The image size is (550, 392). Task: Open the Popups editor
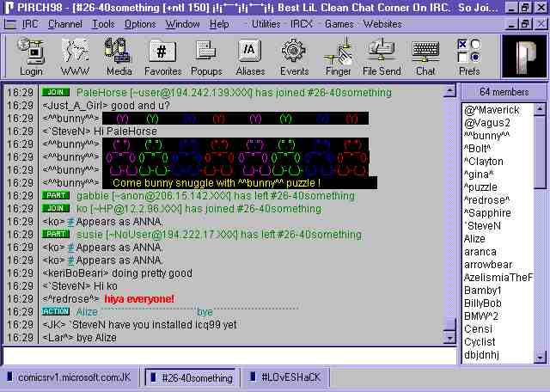206,56
